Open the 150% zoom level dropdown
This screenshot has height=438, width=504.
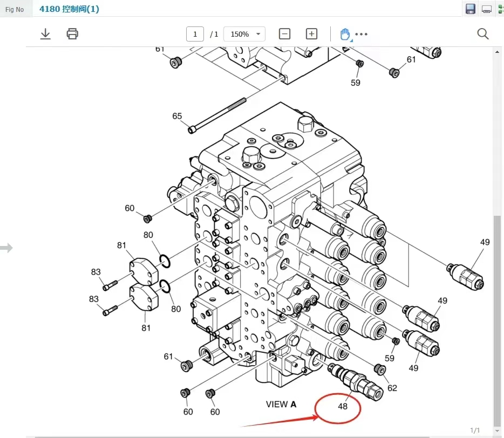point(244,34)
